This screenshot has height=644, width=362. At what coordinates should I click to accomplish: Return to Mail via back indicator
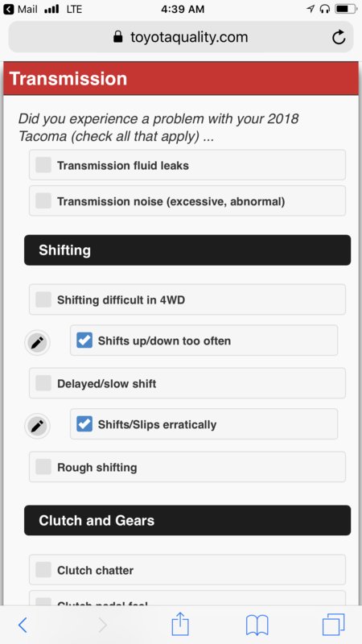(21, 9)
